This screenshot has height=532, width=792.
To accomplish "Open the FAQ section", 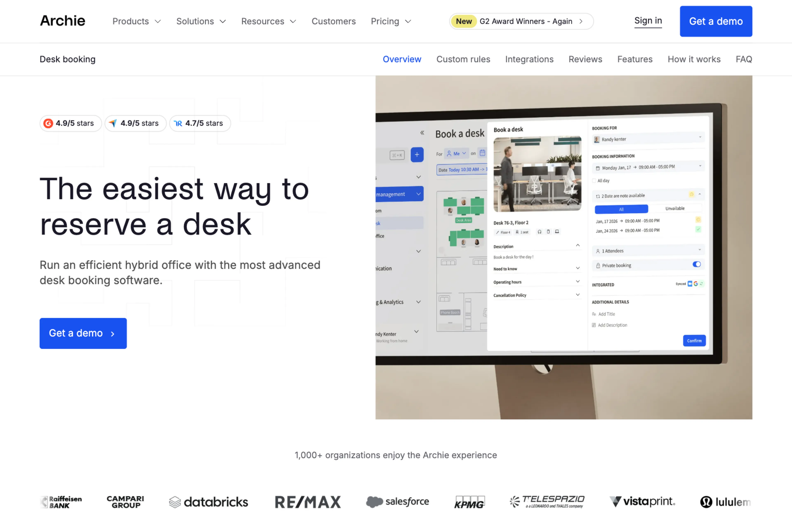I will pos(744,59).
